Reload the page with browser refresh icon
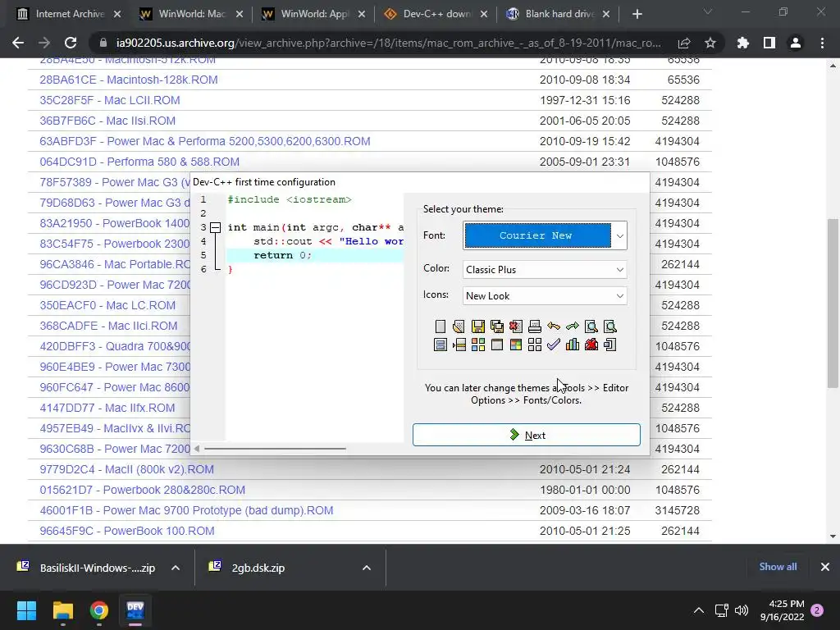 coord(71,43)
